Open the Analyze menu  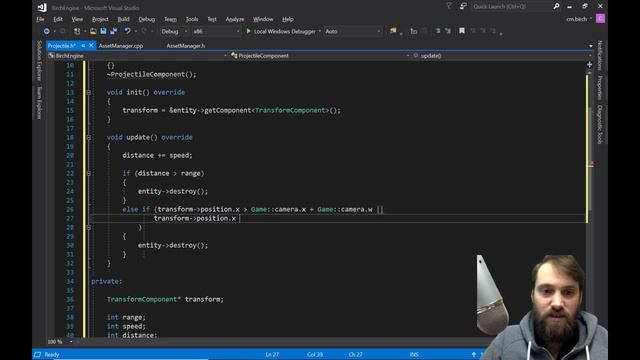coord(235,19)
